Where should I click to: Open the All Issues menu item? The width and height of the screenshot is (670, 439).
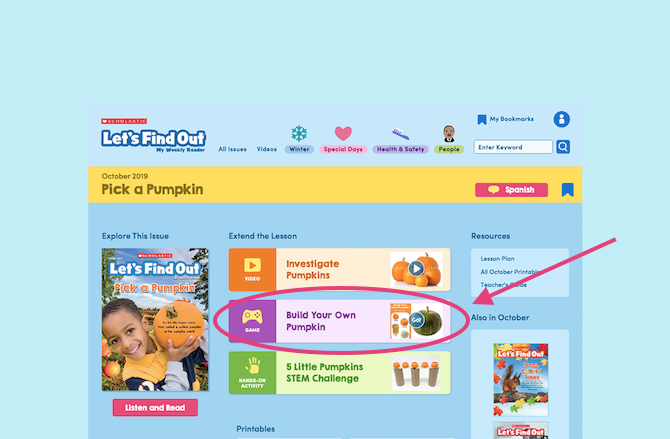coord(232,149)
